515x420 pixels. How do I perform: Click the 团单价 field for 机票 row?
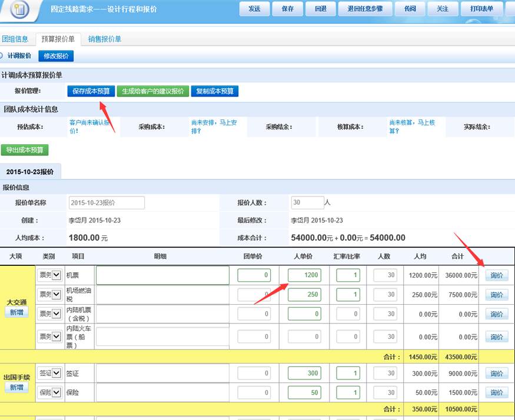tap(254, 275)
